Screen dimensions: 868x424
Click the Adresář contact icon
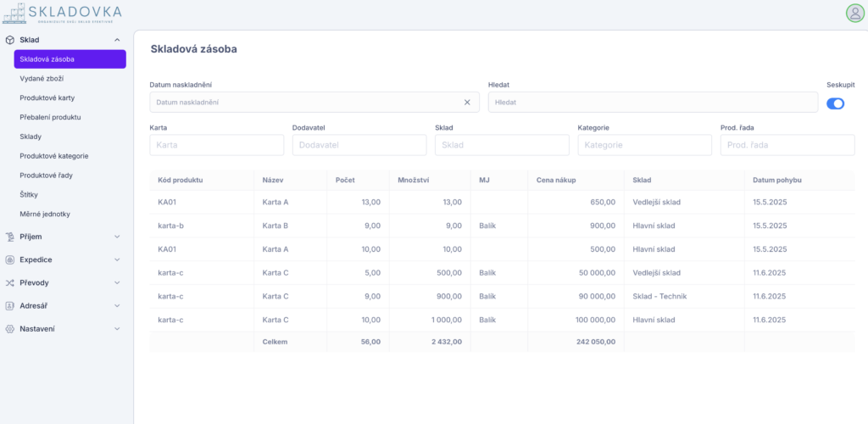tap(10, 305)
